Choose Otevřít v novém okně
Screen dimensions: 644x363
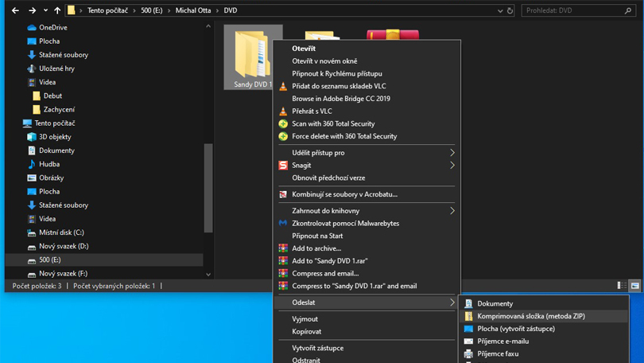[x=324, y=60]
